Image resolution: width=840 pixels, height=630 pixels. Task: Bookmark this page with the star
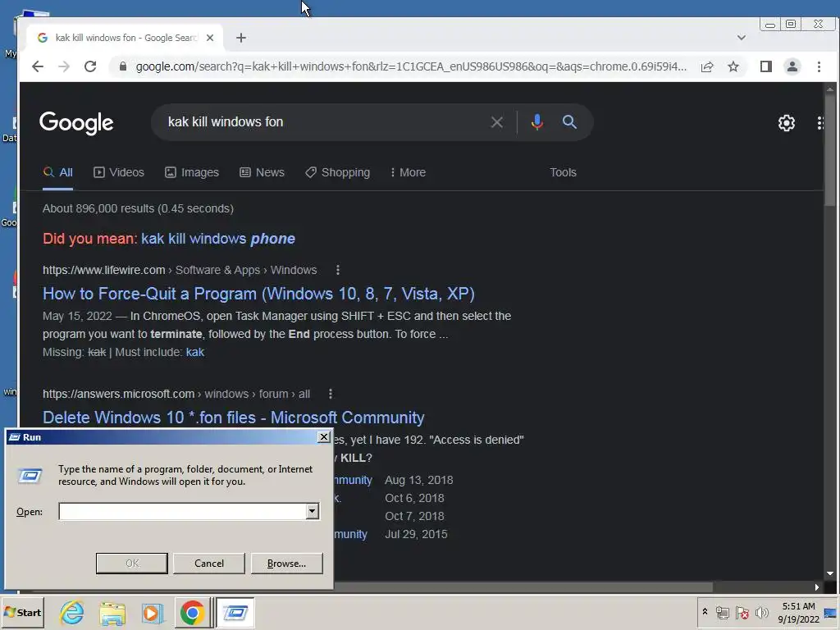[x=733, y=66]
